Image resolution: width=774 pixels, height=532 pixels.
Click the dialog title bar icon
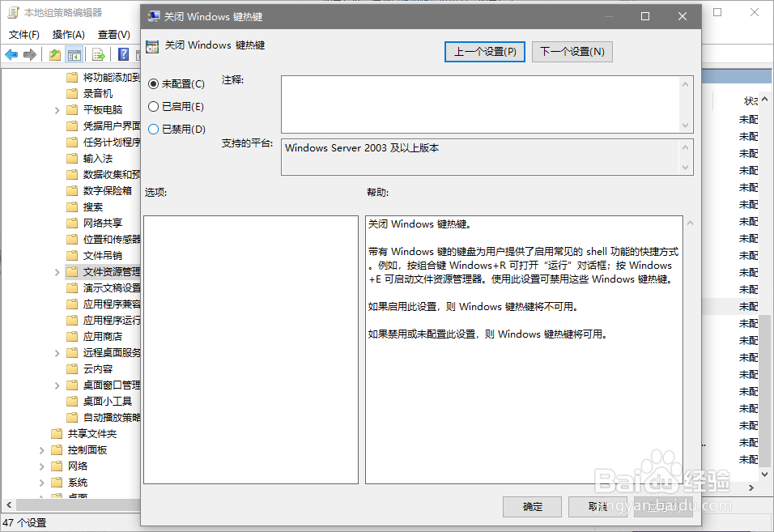[x=154, y=16]
